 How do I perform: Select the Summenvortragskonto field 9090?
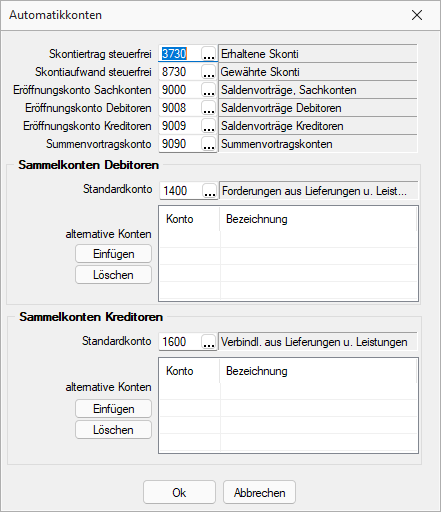[180, 144]
